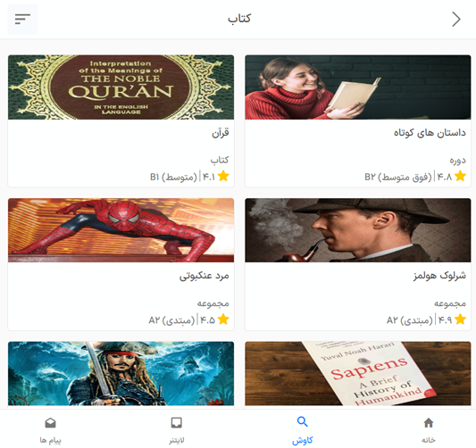Open the Sherlock Holmes cover image
476x448 pixels.
[358, 230]
